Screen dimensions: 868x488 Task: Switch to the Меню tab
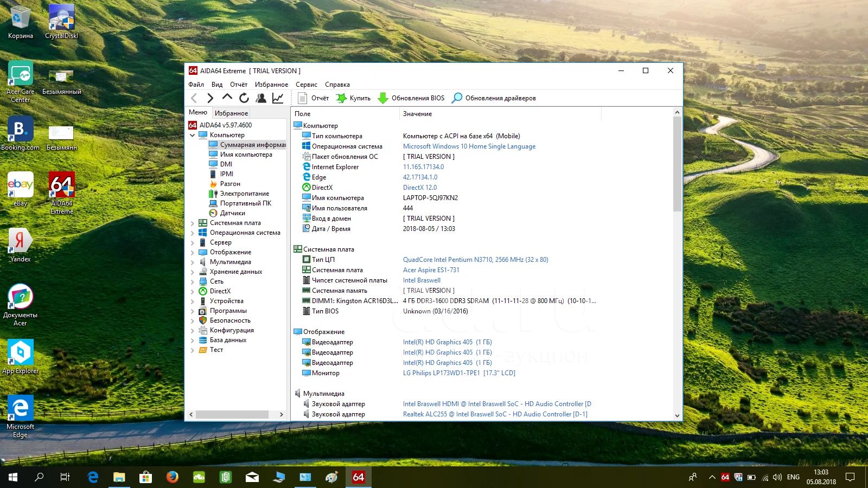[x=198, y=112]
